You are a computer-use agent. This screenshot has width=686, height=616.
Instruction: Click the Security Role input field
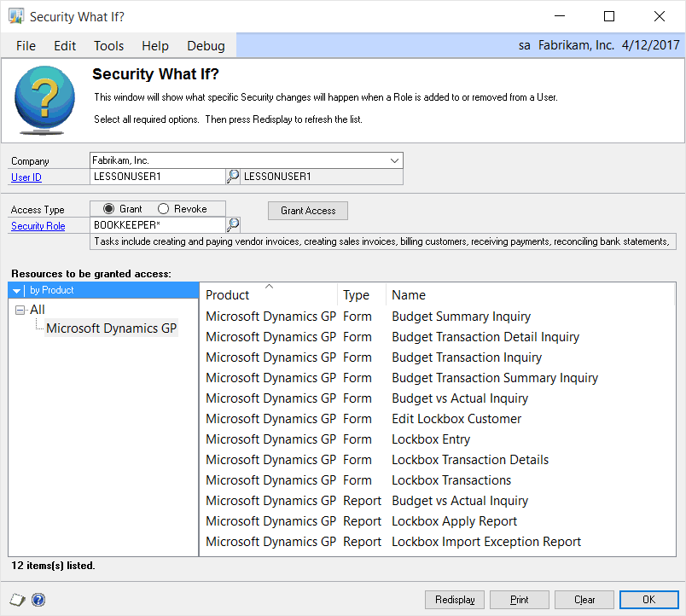(x=158, y=225)
